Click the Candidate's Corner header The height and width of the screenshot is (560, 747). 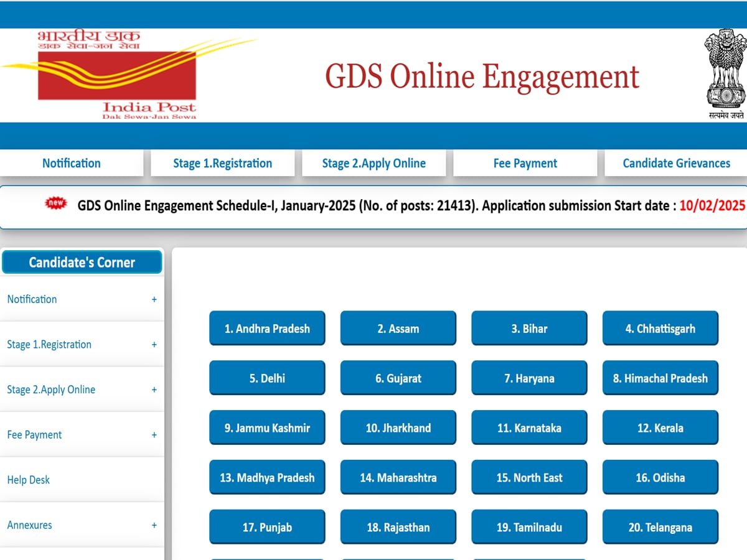point(82,262)
